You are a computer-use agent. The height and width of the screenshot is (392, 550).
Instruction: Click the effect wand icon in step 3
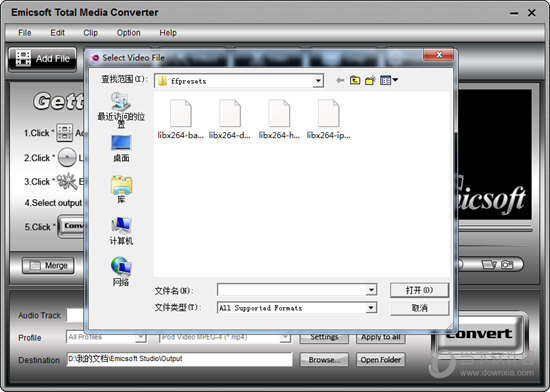[67, 181]
